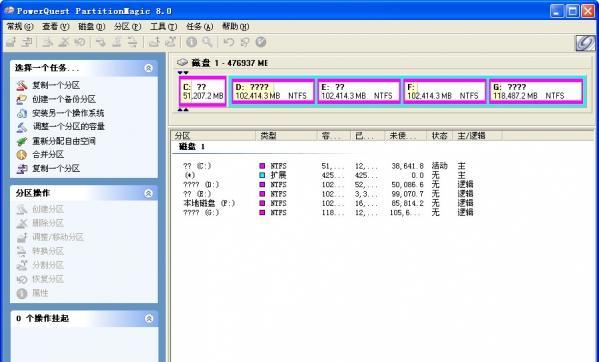Open the 工具(T) menu

click(164, 26)
